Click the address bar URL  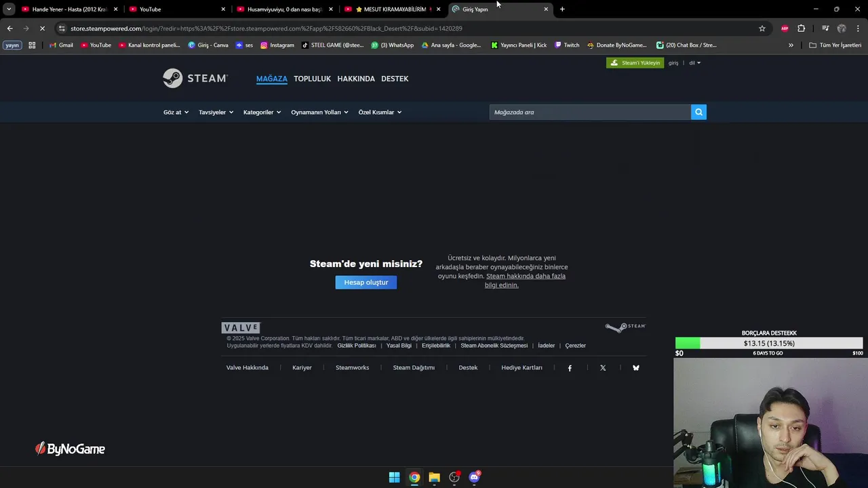tap(266, 28)
